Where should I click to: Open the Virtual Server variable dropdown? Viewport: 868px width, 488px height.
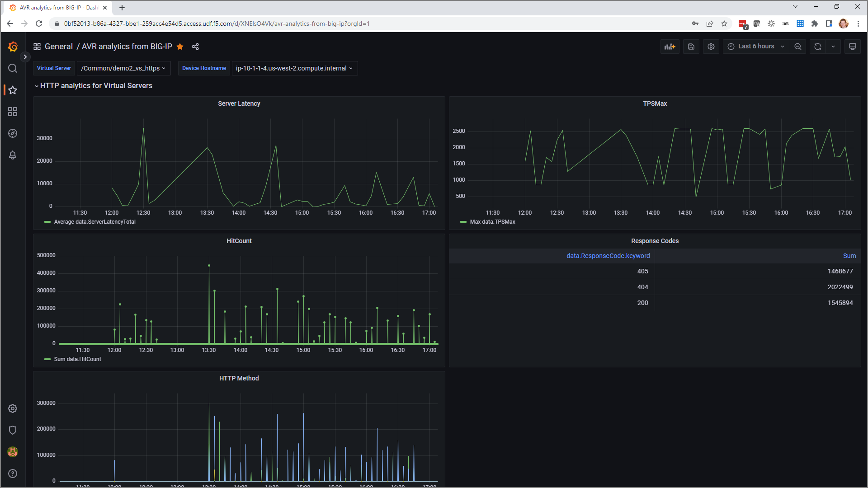123,68
